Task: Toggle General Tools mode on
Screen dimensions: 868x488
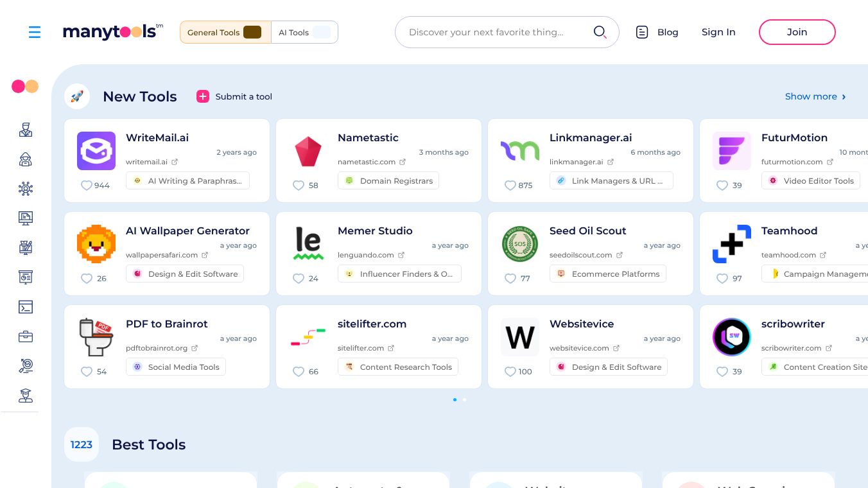Action: (225, 32)
